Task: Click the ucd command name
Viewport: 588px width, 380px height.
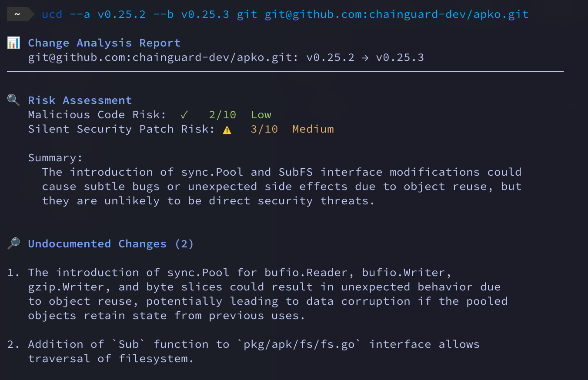Action: click(x=52, y=14)
